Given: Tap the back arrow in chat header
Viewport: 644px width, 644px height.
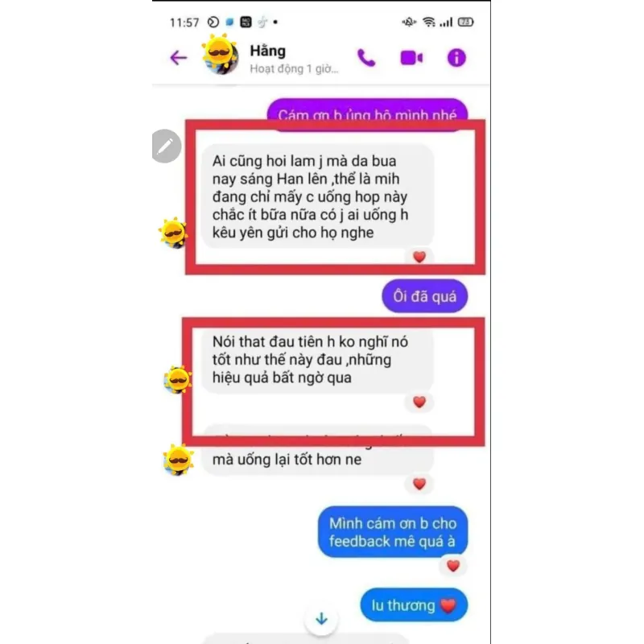Looking at the screenshot, I should (179, 57).
